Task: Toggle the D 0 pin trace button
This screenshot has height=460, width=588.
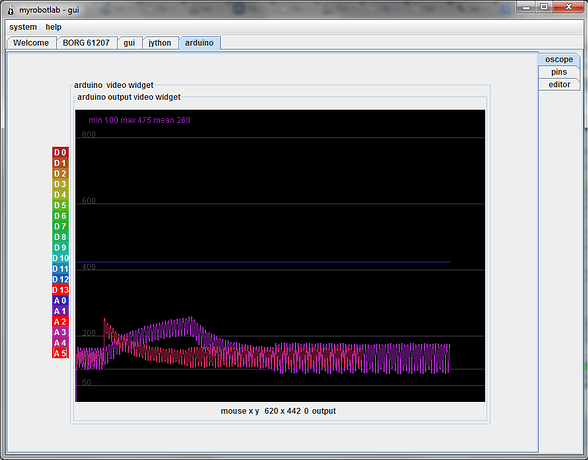Action: tap(60, 152)
